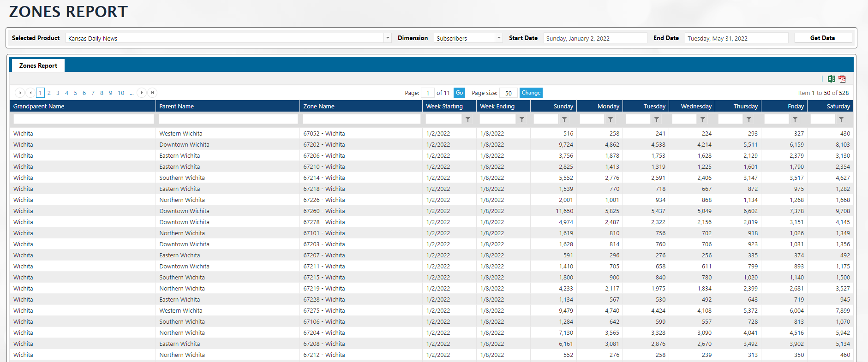Open the Start Date picker field

pyautogui.click(x=594, y=38)
